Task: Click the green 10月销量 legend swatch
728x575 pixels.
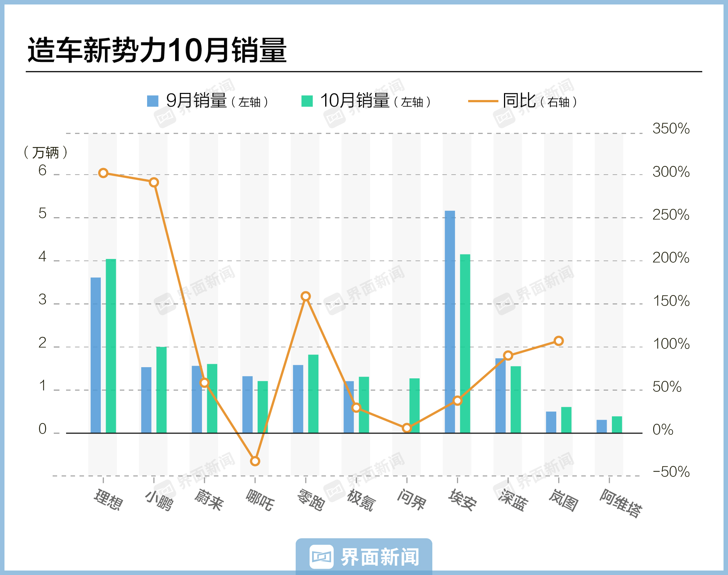Action: 307,101
